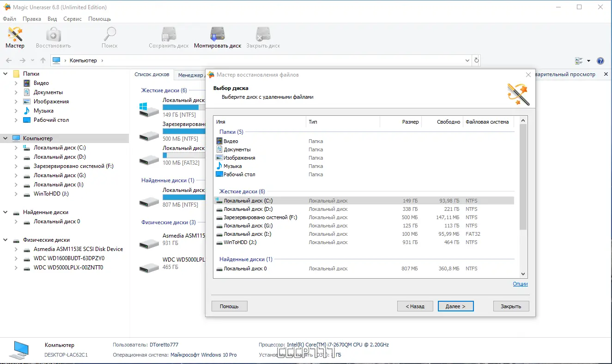The image size is (612, 364).
Task: Close the preview panel with X
Action: [x=606, y=74]
